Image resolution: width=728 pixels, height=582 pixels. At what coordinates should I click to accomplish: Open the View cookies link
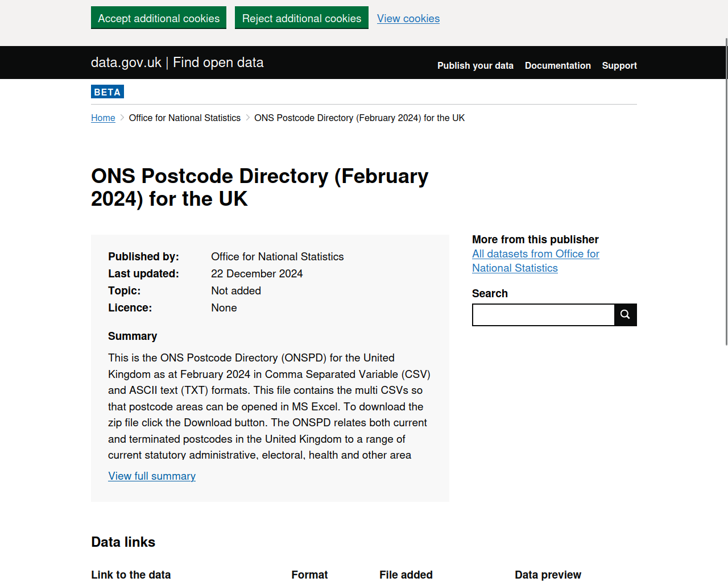click(x=408, y=18)
